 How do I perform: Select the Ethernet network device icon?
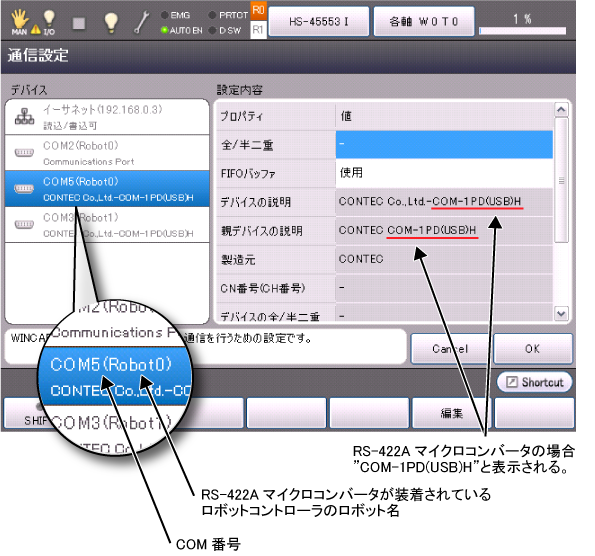24,117
